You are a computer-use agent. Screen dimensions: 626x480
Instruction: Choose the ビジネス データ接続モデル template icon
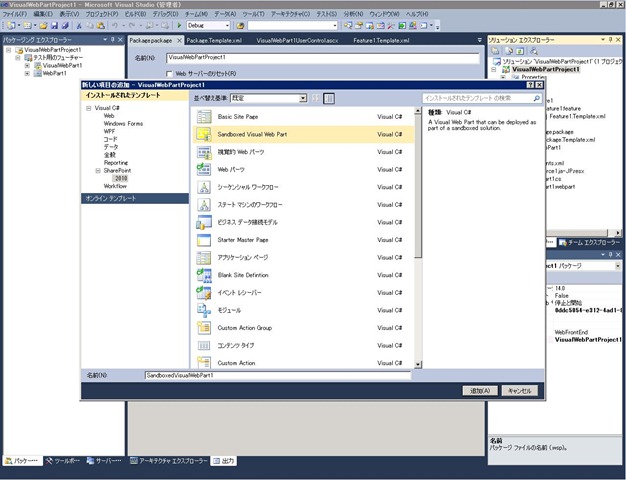(x=204, y=222)
